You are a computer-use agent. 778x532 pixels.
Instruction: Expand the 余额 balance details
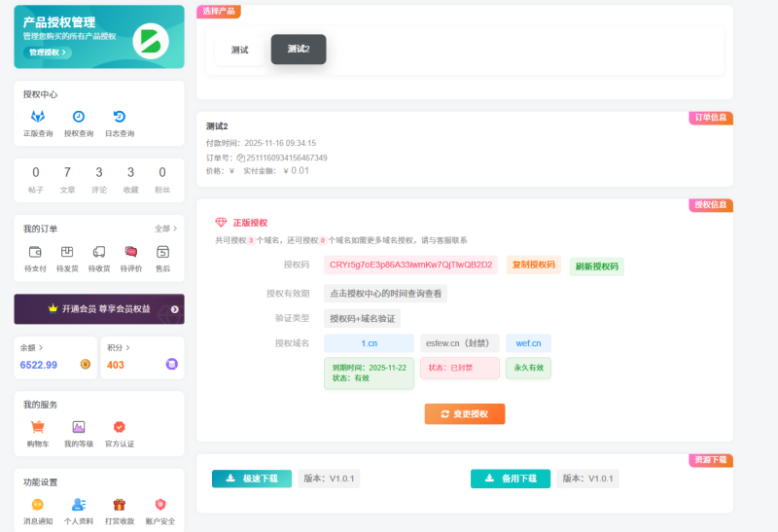(x=31, y=348)
